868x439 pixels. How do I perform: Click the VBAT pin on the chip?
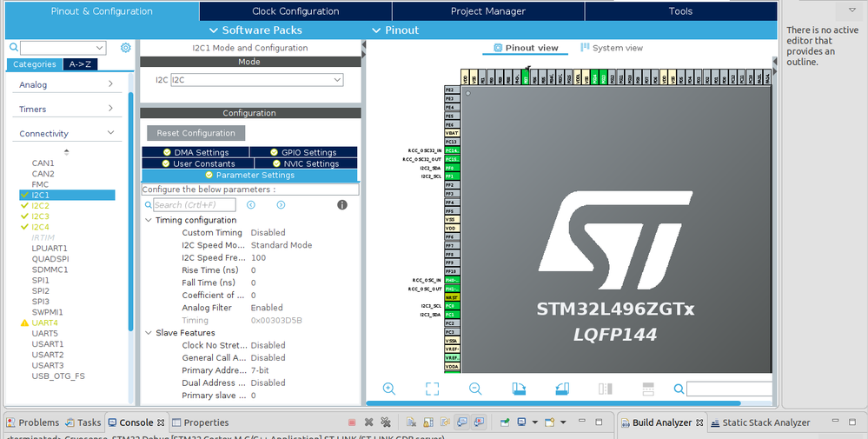(x=453, y=133)
